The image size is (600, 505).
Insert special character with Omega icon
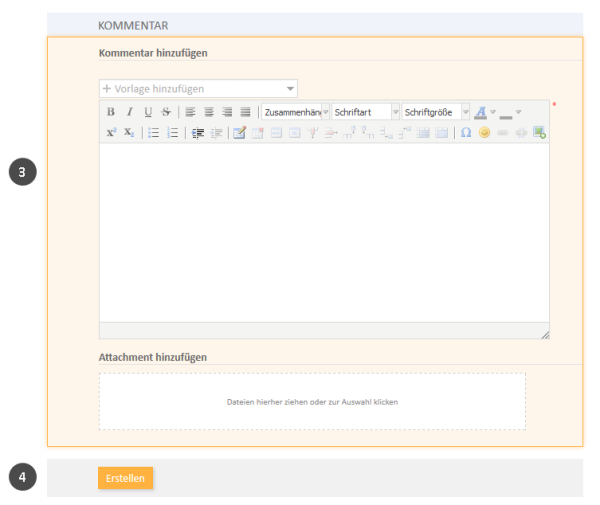(x=466, y=132)
